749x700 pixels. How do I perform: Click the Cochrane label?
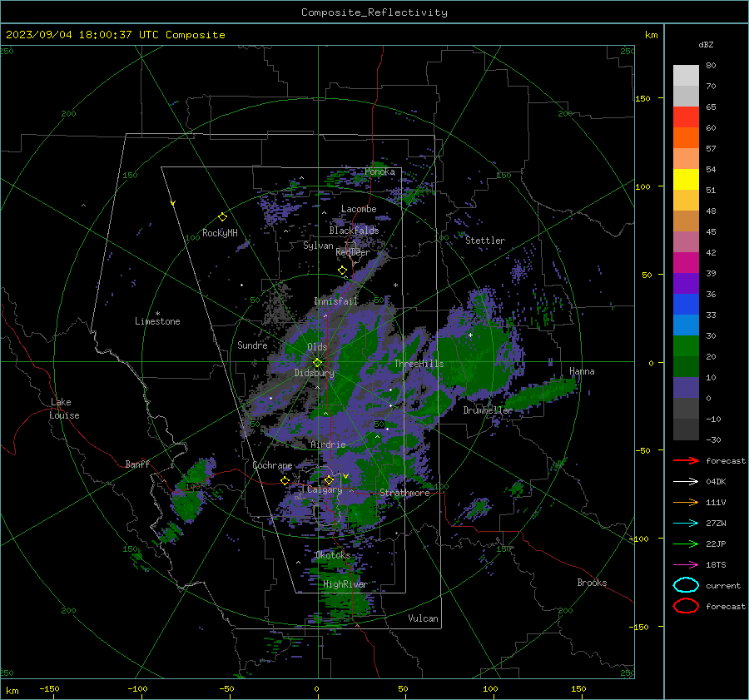[272, 465]
